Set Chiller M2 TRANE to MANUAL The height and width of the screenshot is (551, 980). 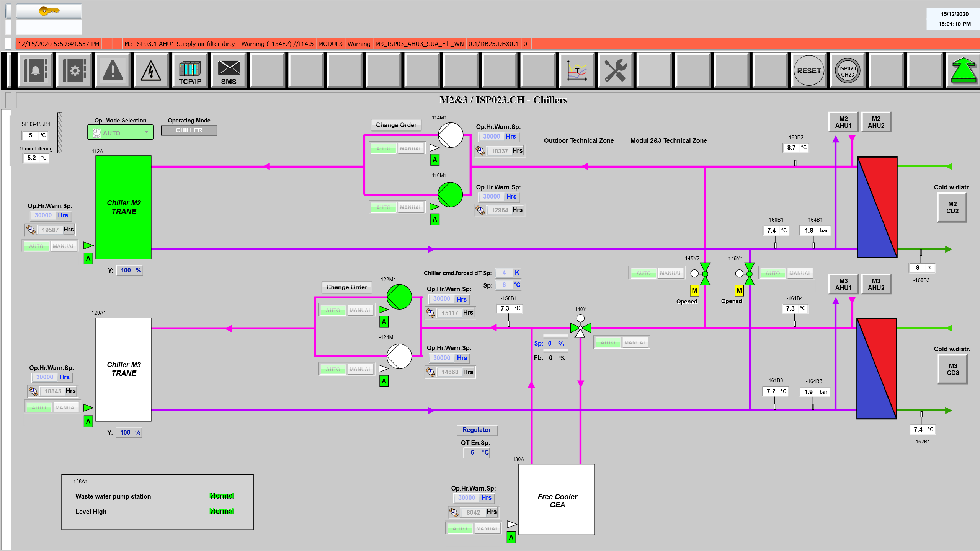click(64, 246)
